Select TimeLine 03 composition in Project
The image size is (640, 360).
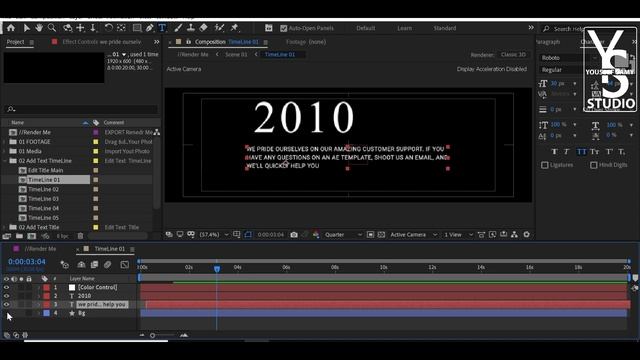click(43, 199)
